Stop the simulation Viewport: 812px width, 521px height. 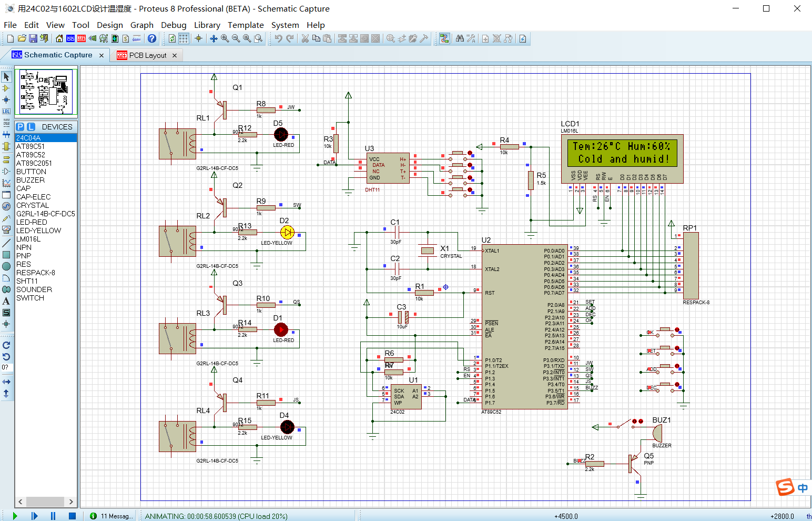(73, 516)
